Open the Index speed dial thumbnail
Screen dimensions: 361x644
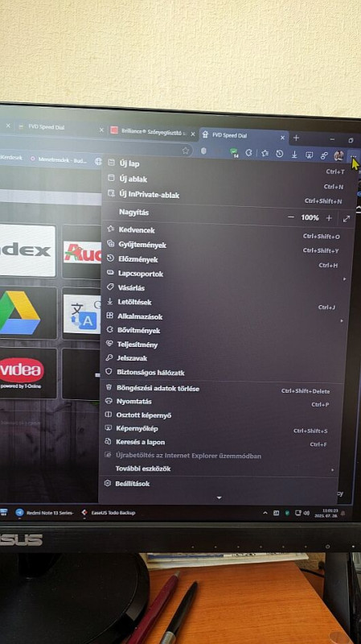pyautogui.click(x=27, y=250)
